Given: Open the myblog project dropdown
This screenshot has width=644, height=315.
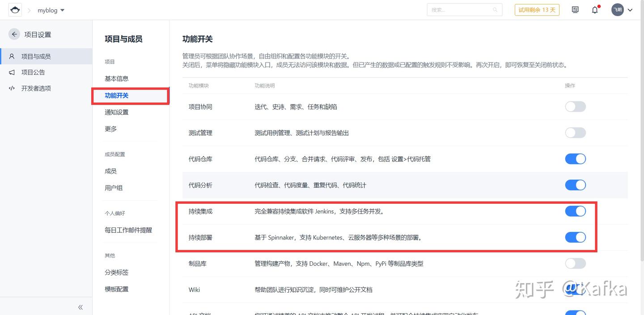Looking at the screenshot, I should [51, 10].
